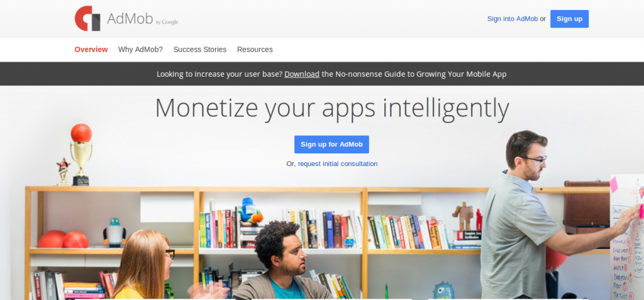The width and height of the screenshot is (644, 300).
Task: Click the blue plush toy on books
Action: [250, 211]
